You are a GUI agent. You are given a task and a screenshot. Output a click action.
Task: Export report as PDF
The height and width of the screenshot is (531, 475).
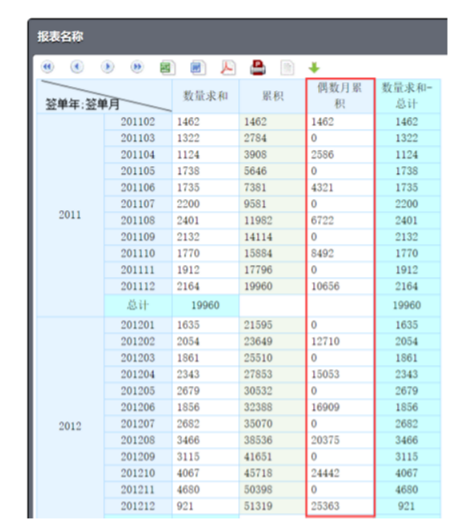click(228, 67)
